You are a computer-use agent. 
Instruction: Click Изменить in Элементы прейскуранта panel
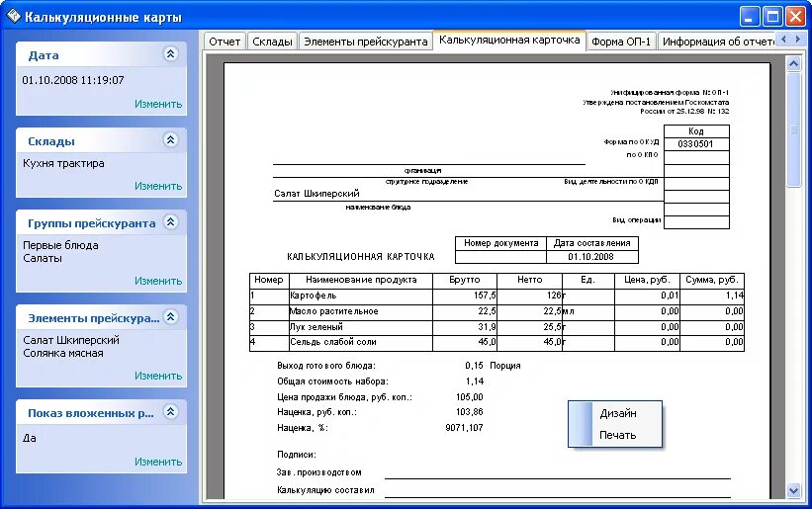point(158,376)
